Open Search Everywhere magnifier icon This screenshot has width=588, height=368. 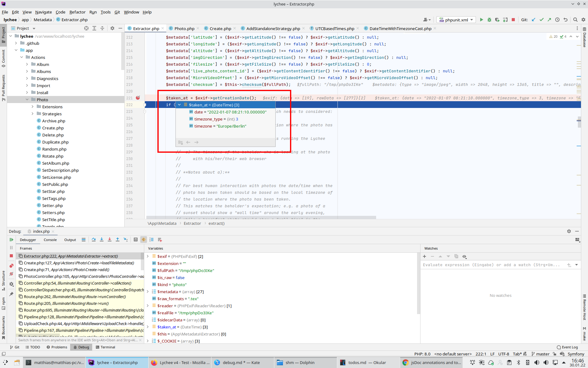[x=575, y=20]
